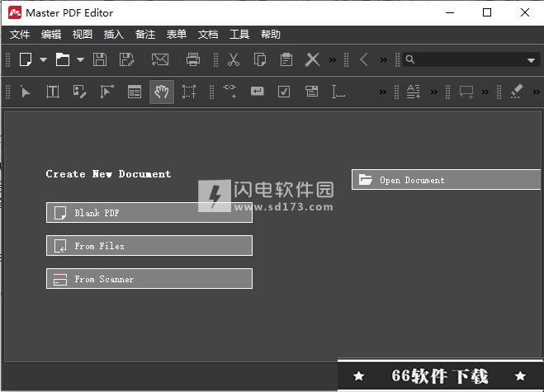Close the Master PDF Editor window

click(x=525, y=12)
